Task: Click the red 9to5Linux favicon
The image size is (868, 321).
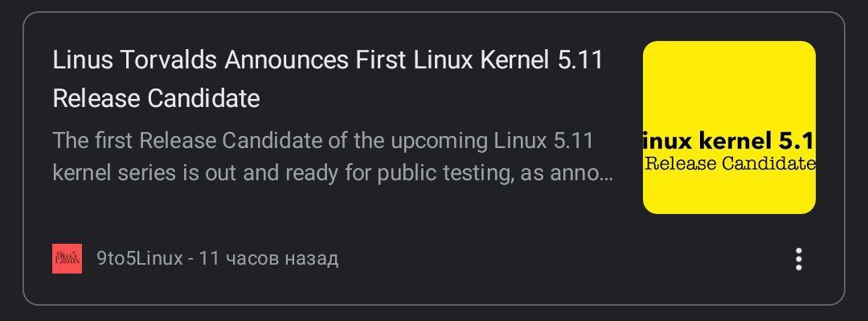Action: pyautogui.click(x=67, y=258)
